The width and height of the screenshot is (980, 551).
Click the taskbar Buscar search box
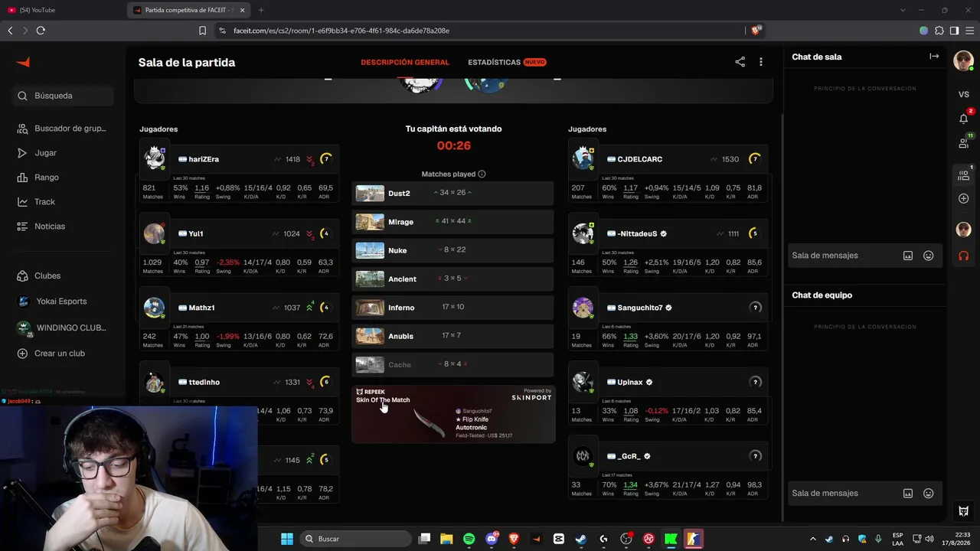pos(356,539)
